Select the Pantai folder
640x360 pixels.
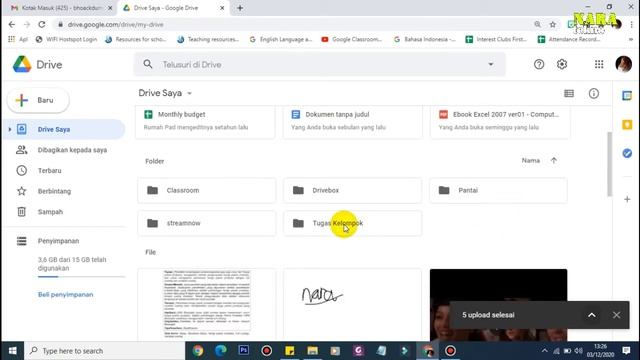[498, 190]
